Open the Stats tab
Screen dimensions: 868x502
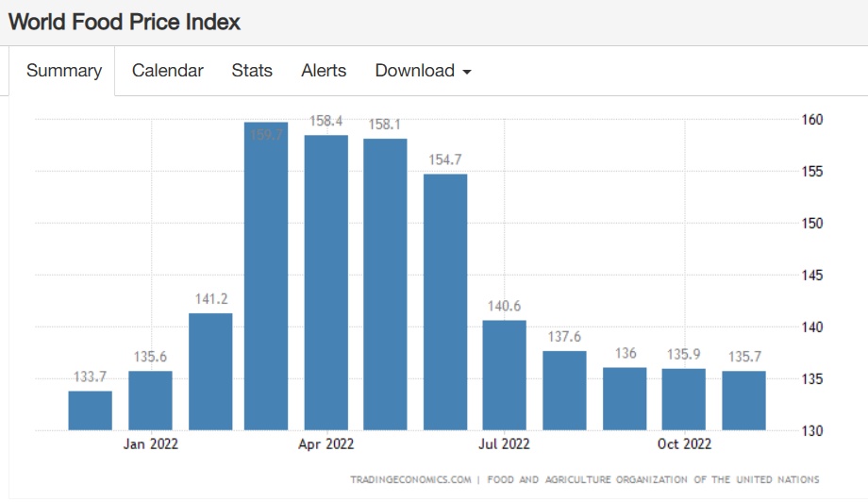point(252,71)
